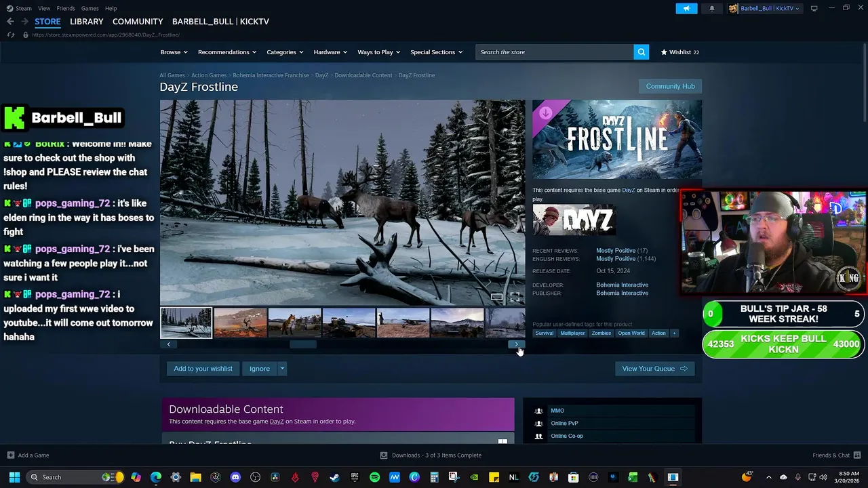
Task: Show hidden system tray icons chevron
Action: (x=768, y=477)
